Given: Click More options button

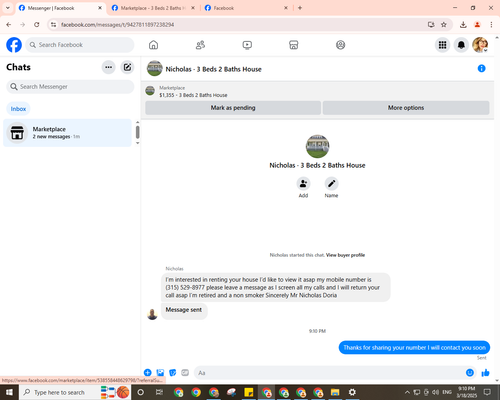Looking at the screenshot, I should (x=406, y=108).
